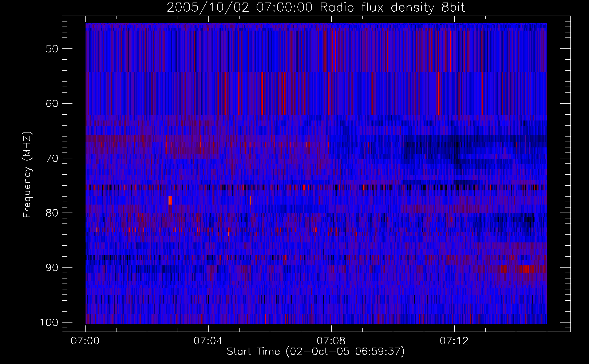The image size is (589, 364).
Task: Select the 100 MHz frequency tick label
Action: (49, 322)
